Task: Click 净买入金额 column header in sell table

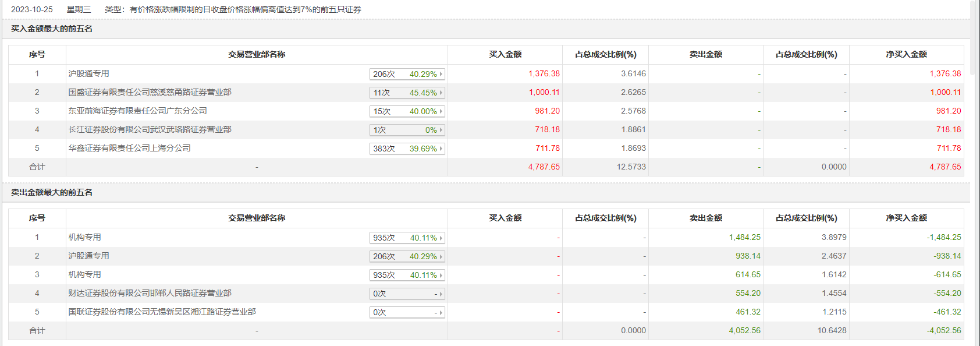Action: coord(906,218)
